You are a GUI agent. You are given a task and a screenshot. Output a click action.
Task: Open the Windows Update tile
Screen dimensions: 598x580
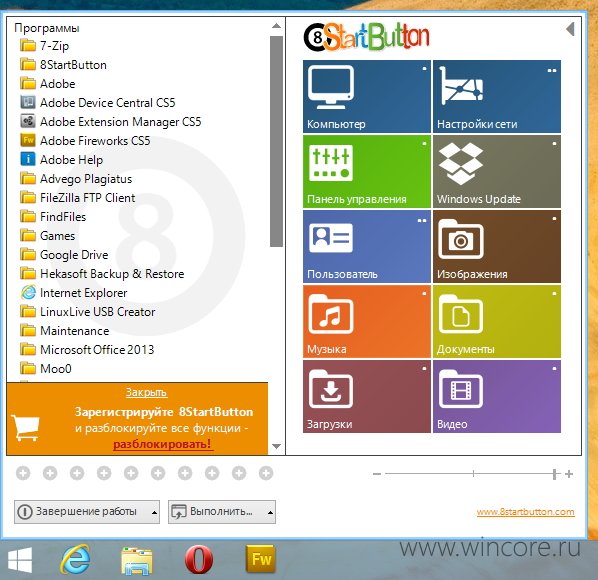click(497, 171)
